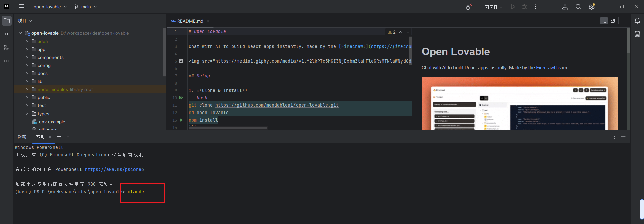Image resolution: width=644 pixels, height=224 pixels.
Task: Click the preview pane vertical scrollbar
Action: coord(628,40)
